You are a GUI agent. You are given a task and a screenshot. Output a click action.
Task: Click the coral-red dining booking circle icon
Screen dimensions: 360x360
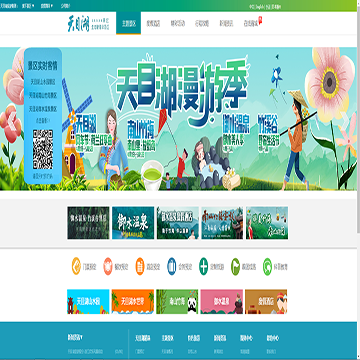[108, 267]
